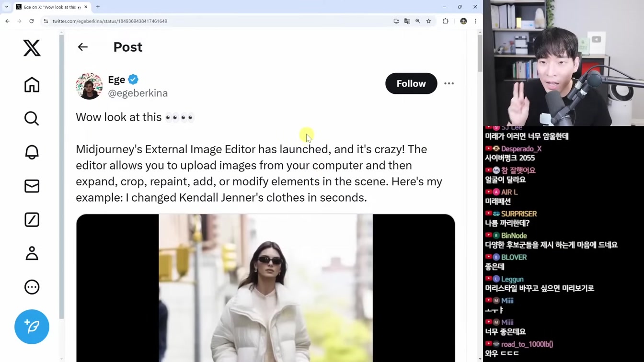Viewport: 644px width, 362px height.
Task: Click the browser back arrow
Action: 7,21
